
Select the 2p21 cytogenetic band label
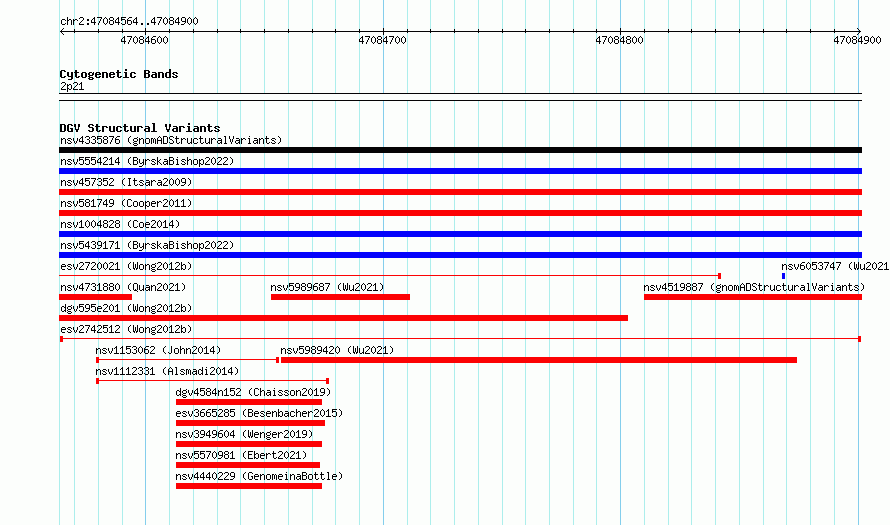pos(72,86)
